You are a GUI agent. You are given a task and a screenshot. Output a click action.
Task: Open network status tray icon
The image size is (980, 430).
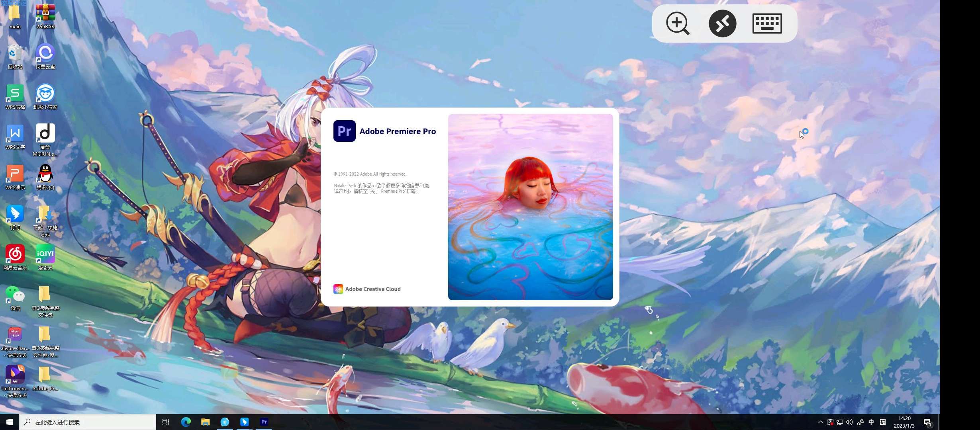coord(840,422)
